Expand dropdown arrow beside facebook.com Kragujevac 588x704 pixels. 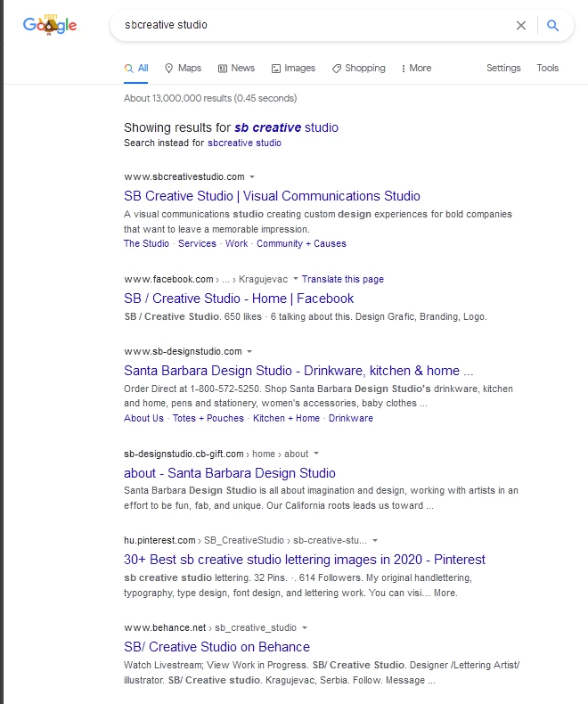pos(296,279)
